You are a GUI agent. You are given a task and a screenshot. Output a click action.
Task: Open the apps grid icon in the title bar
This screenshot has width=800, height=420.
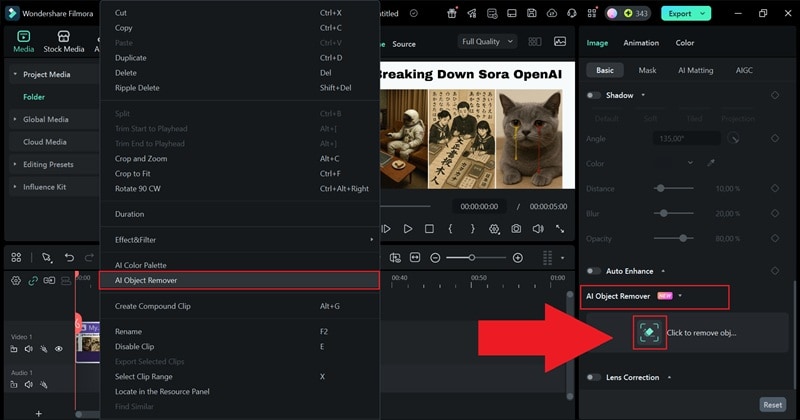(x=592, y=13)
